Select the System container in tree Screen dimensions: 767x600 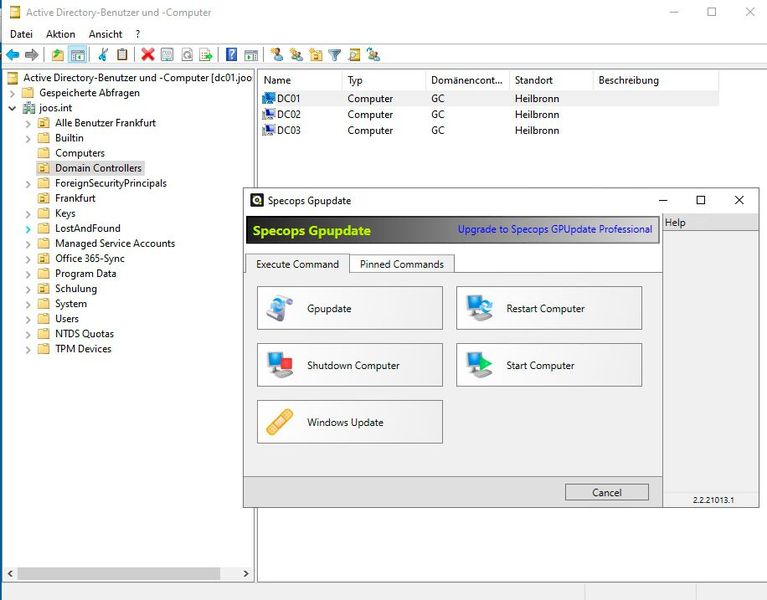tap(71, 304)
